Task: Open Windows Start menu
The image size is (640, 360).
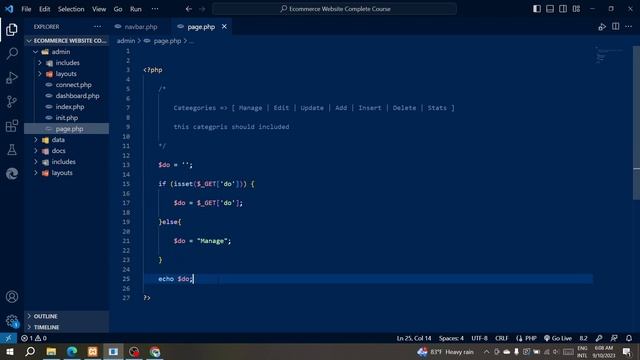Action: tap(9, 351)
